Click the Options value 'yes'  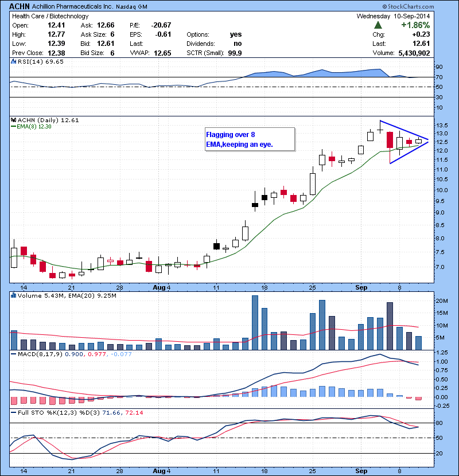(x=236, y=34)
